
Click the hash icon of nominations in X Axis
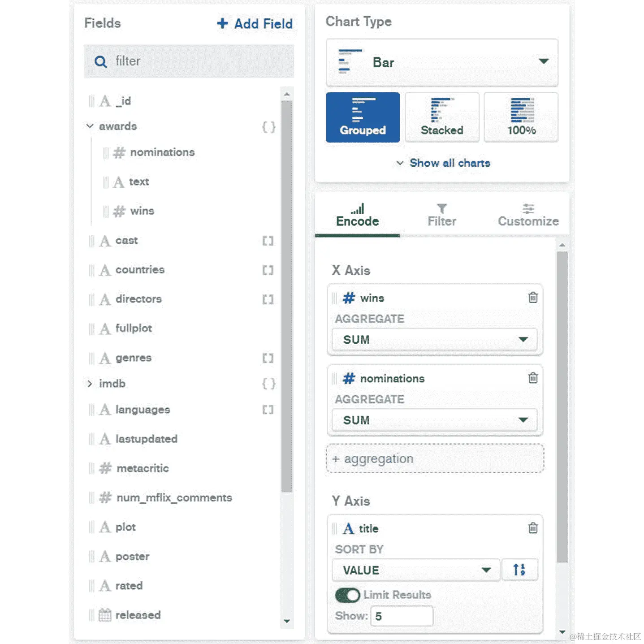[x=349, y=379]
